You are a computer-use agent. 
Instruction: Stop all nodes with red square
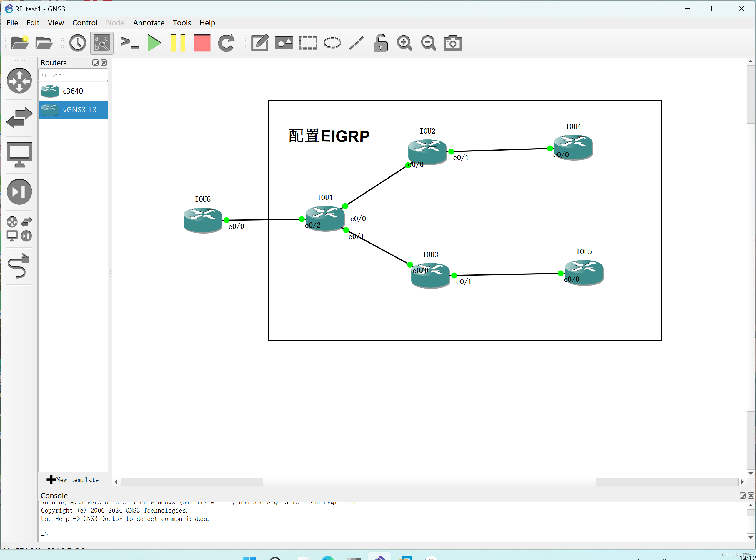pyautogui.click(x=202, y=43)
